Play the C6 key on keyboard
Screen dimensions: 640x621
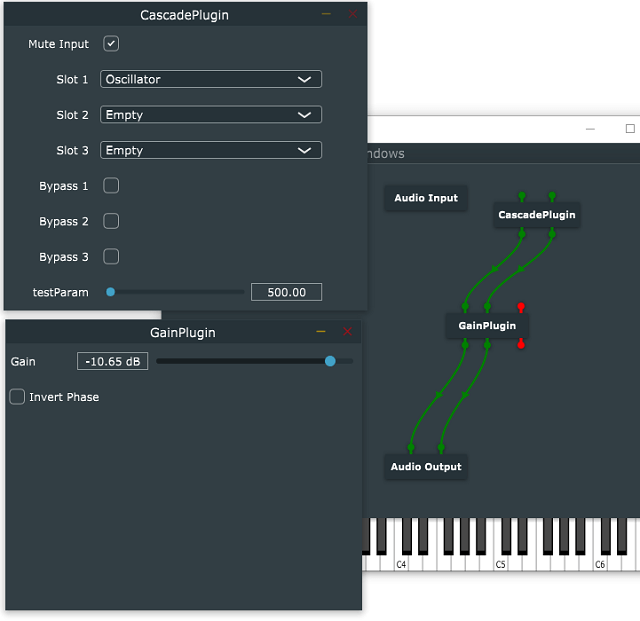pyautogui.click(x=600, y=563)
